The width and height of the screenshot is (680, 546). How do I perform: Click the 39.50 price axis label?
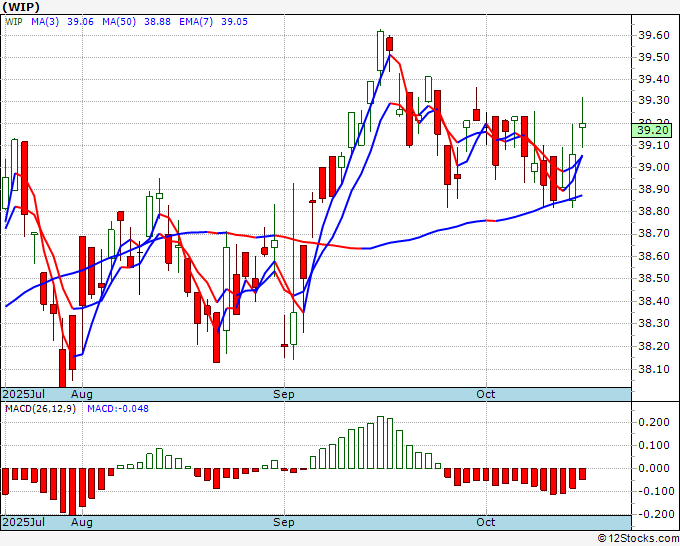click(x=654, y=57)
